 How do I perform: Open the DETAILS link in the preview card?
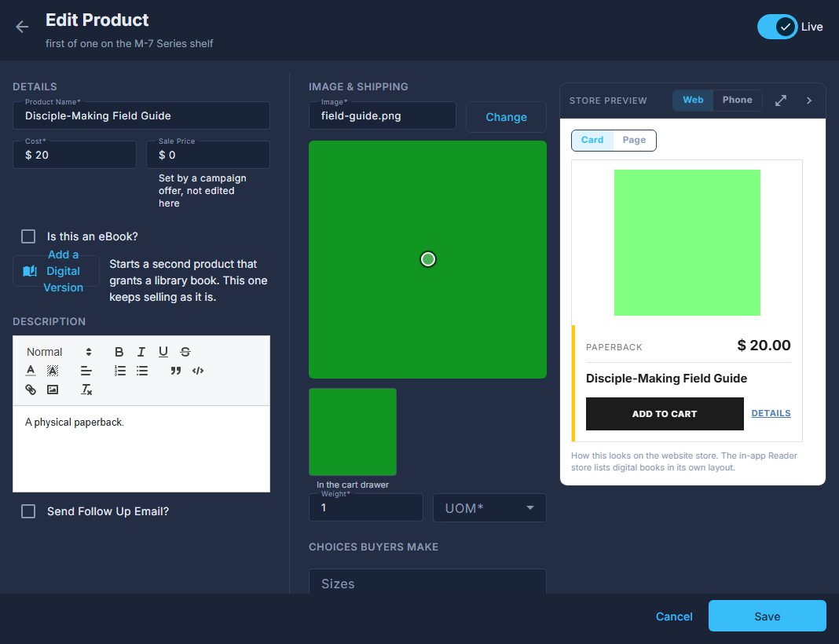[x=771, y=413]
